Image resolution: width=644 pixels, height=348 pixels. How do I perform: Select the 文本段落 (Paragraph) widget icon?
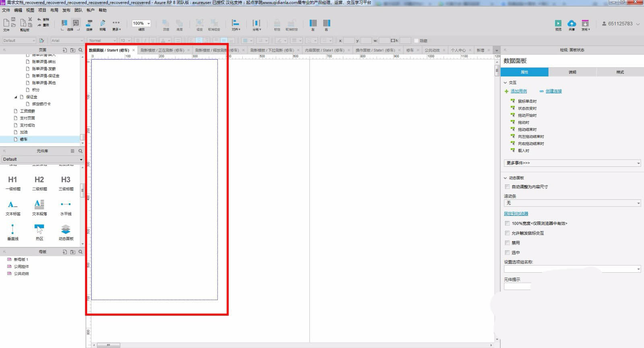tap(39, 204)
